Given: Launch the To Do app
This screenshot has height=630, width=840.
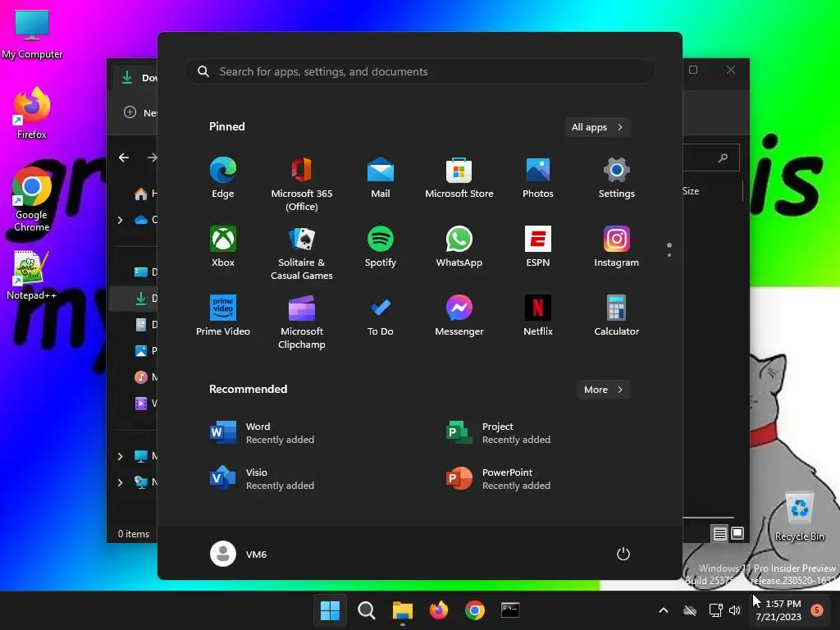Looking at the screenshot, I should [381, 316].
